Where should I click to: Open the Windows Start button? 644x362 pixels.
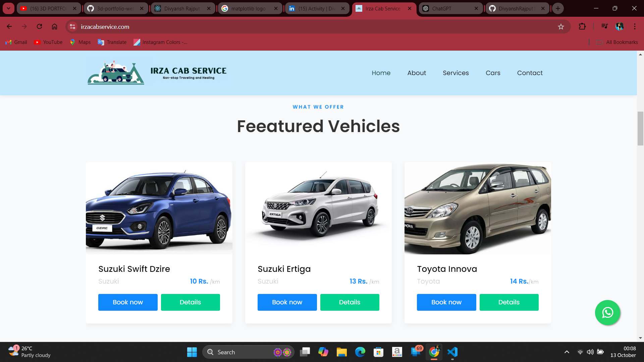coord(192,352)
